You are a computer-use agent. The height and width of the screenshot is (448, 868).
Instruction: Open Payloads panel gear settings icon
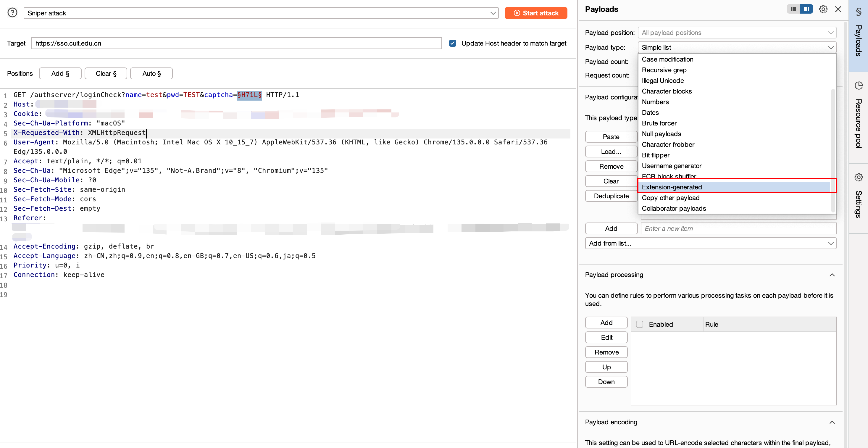coord(823,9)
